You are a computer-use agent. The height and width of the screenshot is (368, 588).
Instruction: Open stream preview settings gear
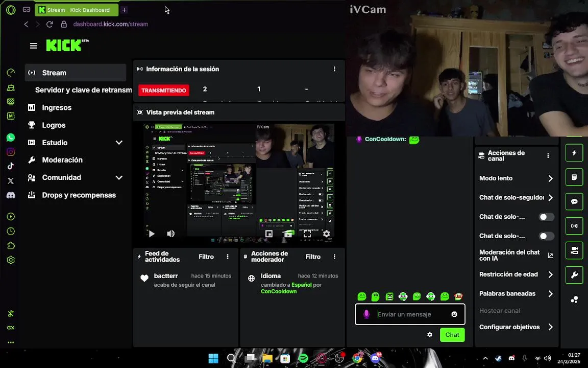327,234
